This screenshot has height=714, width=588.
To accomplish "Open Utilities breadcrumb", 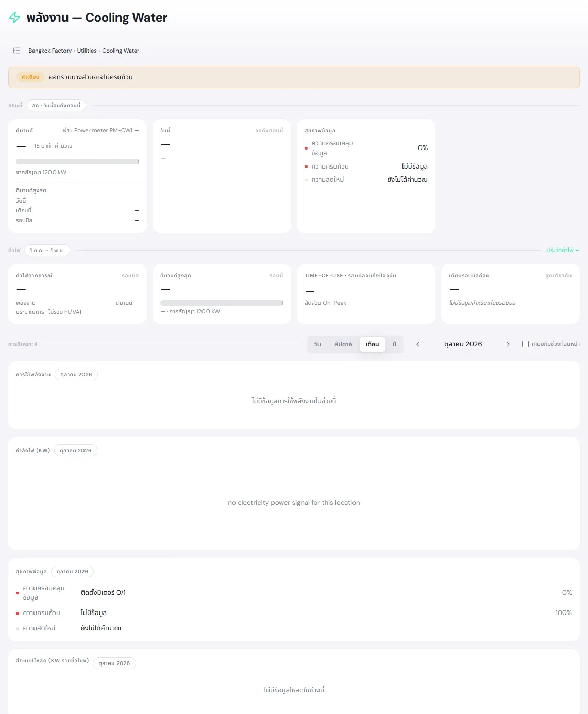I will (87, 51).
